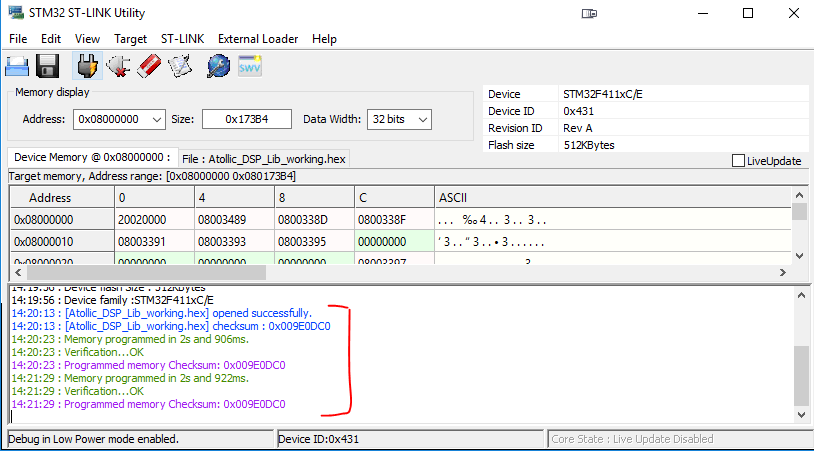Open the Target menu
The image size is (814, 451).
pyautogui.click(x=130, y=39)
